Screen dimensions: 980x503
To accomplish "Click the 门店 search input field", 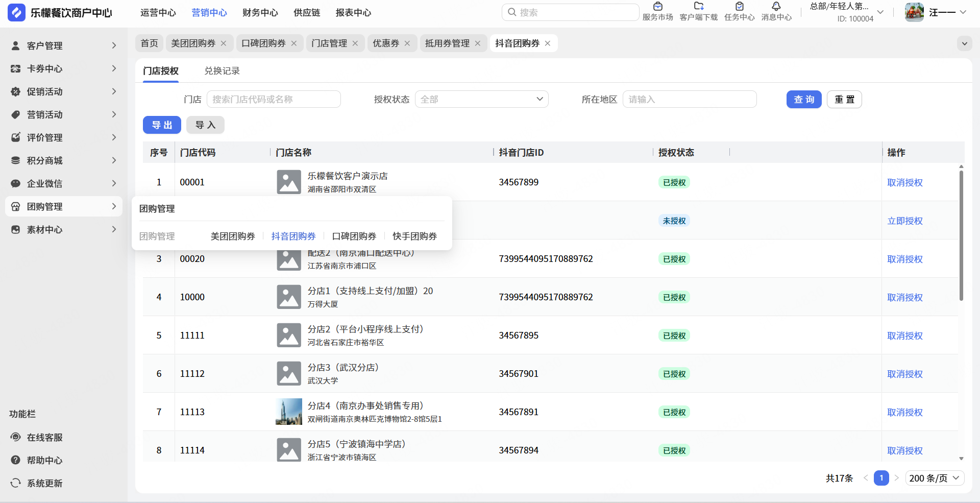I will click(274, 99).
